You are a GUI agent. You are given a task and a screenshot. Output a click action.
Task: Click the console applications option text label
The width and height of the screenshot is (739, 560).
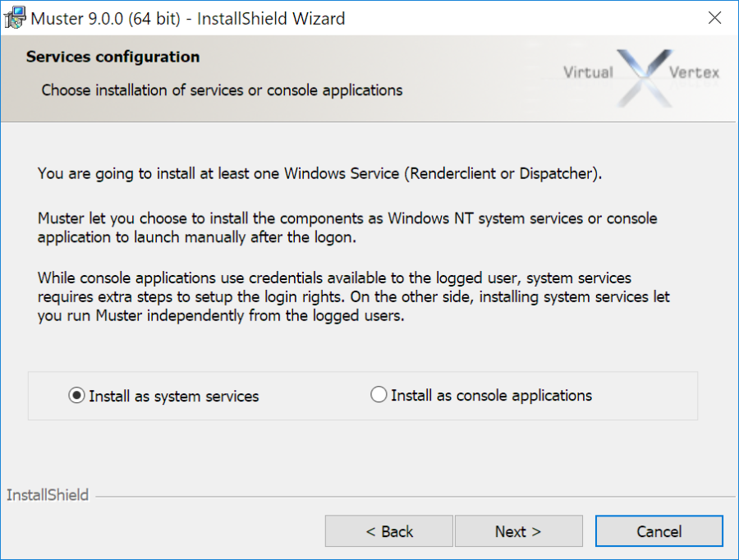click(x=490, y=395)
